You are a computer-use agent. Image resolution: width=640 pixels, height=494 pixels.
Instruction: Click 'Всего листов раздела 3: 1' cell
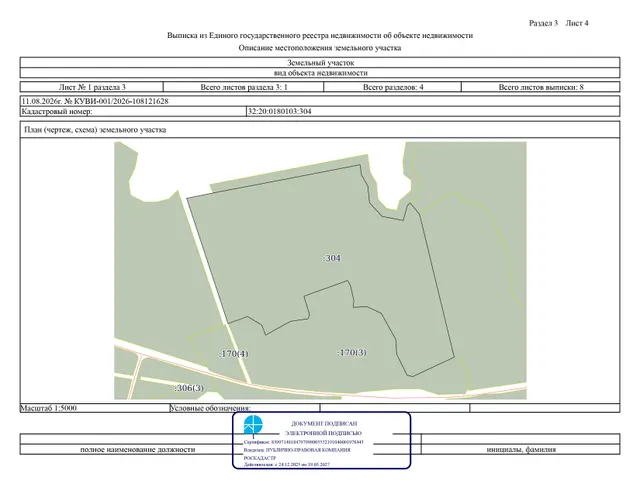(x=244, y=87)
